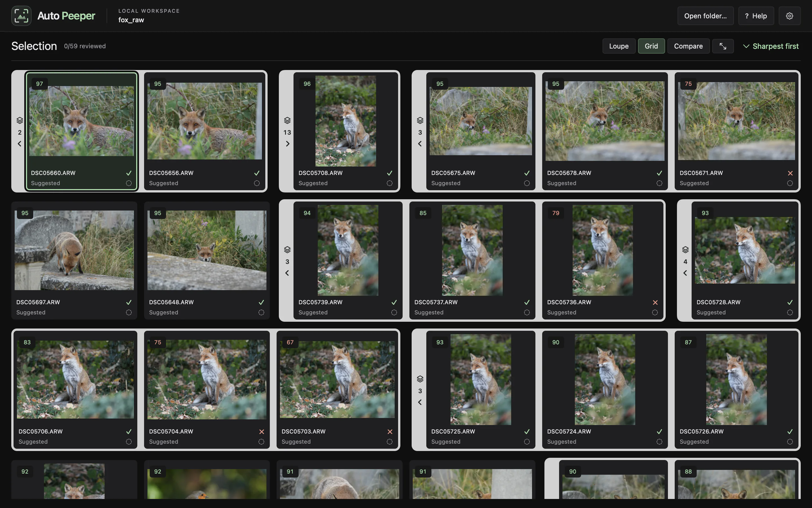
Task: Click the green checkmark on DSC05697.ARW
Action: pyautogui.click(x=129, y=302)
